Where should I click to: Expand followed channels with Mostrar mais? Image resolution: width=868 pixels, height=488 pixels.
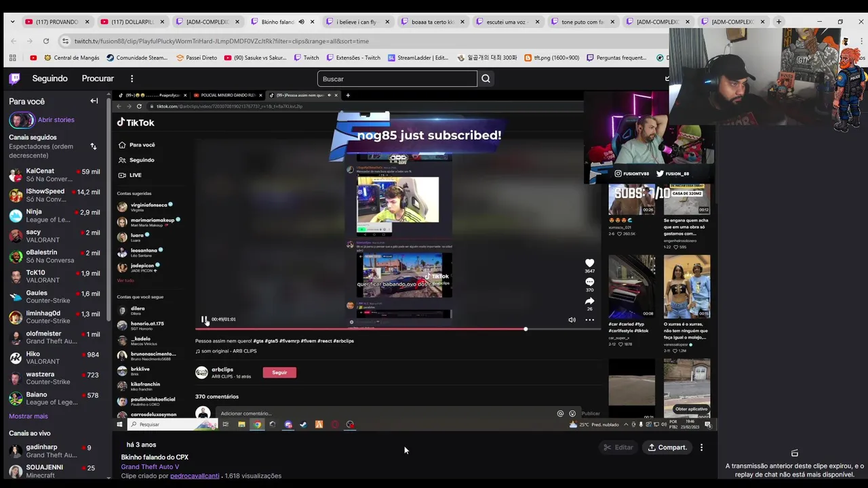tap(28, 416)
